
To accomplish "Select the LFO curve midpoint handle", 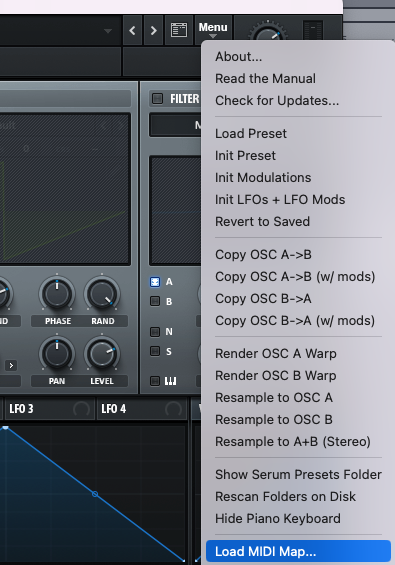I will coord(95,494).
